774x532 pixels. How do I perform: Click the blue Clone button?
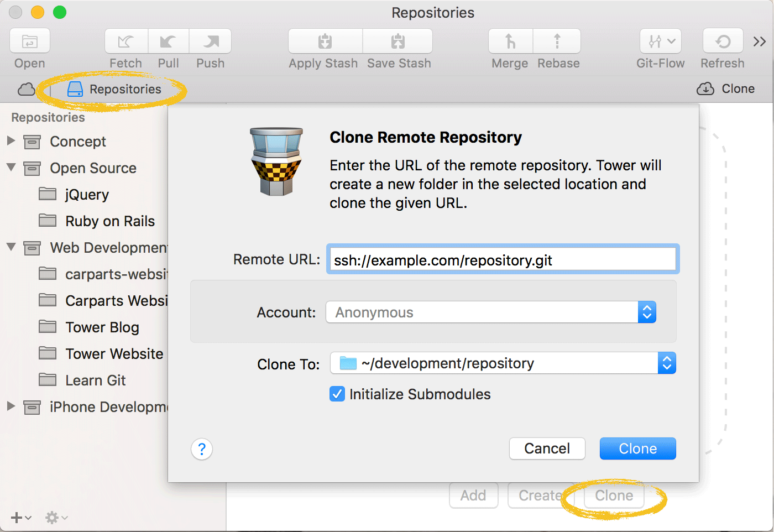(637, 448)
